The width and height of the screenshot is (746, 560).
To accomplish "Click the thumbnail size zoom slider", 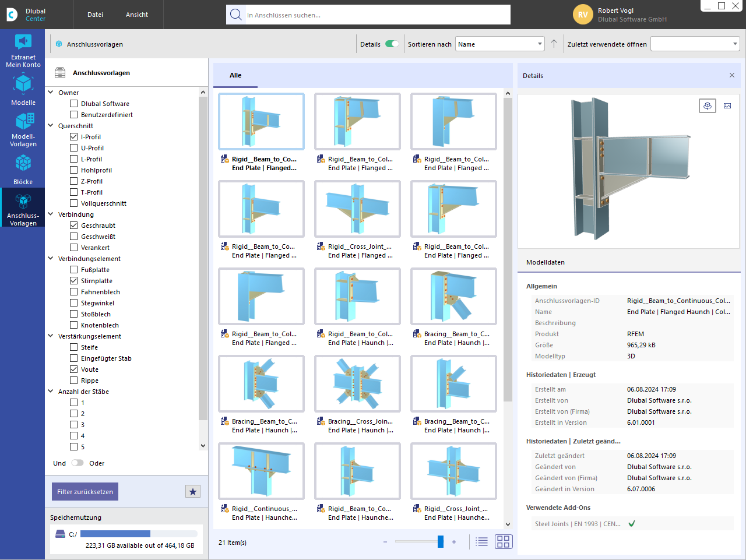I will 418,542.
